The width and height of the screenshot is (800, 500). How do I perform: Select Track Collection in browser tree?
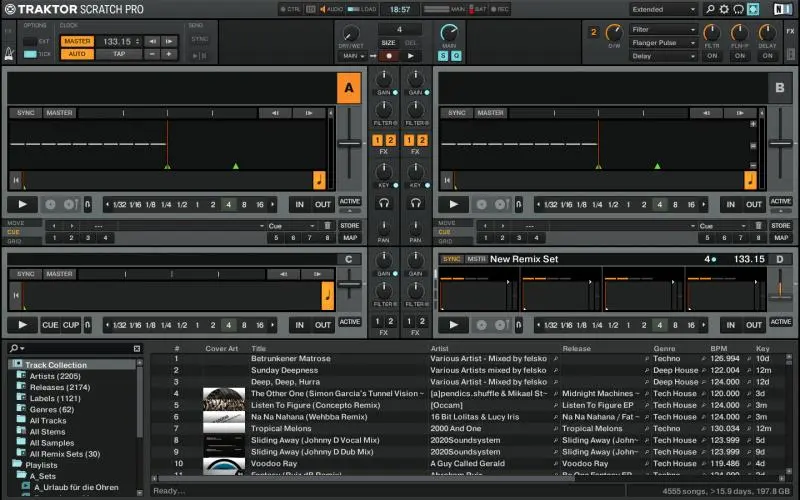point(55,365)
